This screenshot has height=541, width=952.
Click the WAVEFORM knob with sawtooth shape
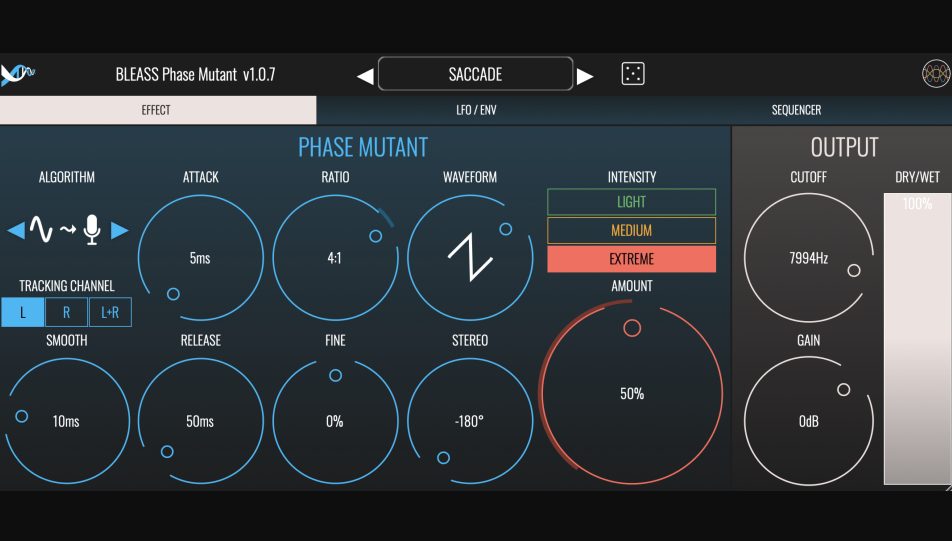point(470,257)
